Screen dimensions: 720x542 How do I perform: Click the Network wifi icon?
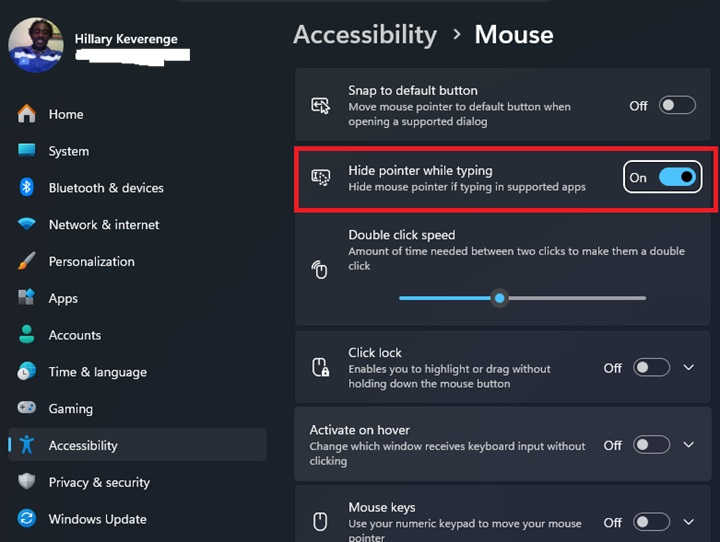27,224
